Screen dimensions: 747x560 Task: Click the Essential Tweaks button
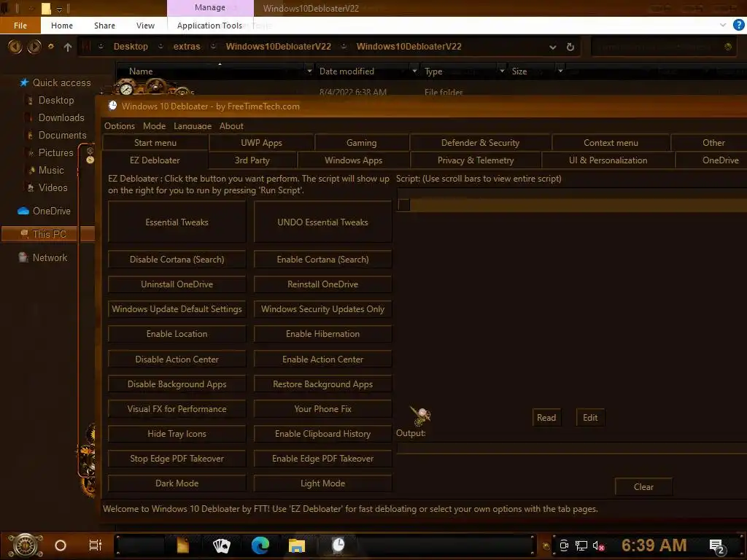pyautogui.click(x=177, y=222)
